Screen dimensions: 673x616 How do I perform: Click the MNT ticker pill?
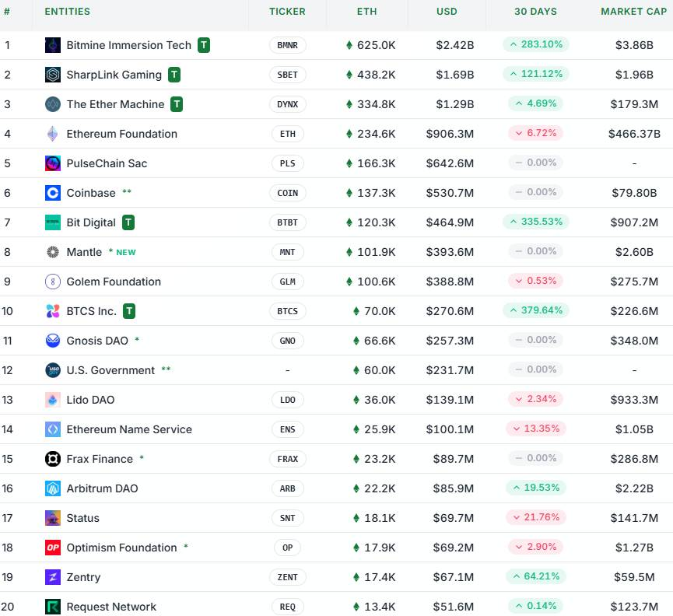tap(288, 252)
